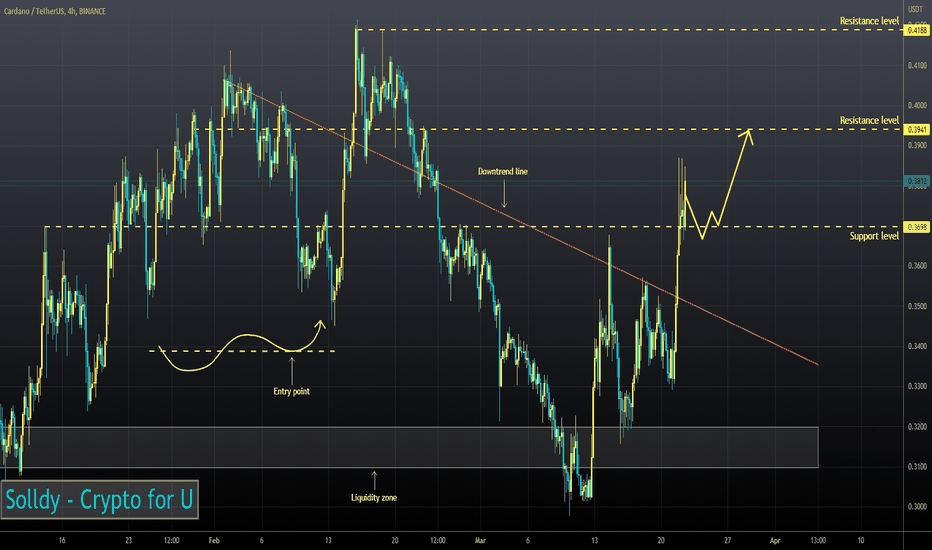Click the 0.3400 price axis label

[x=917, y=346]
